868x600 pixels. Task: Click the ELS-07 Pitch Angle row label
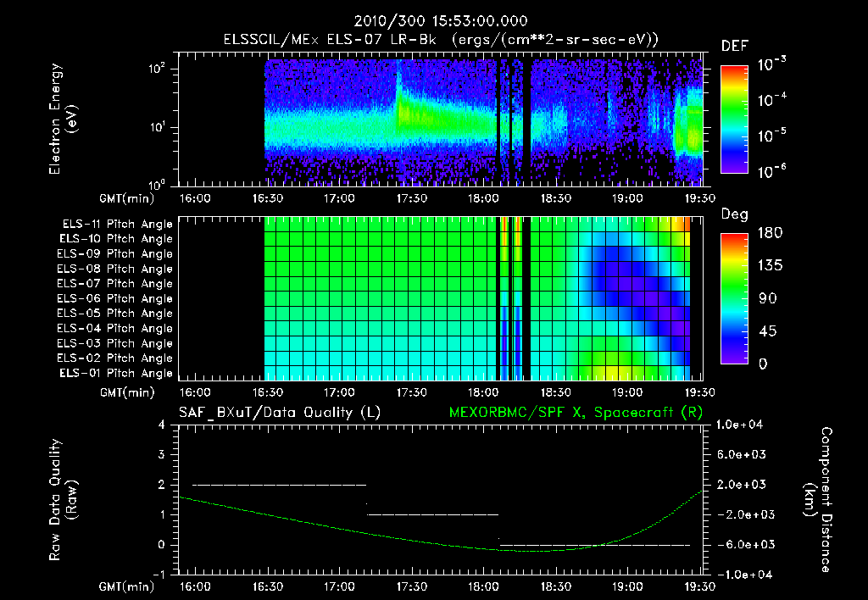[115, 283]
